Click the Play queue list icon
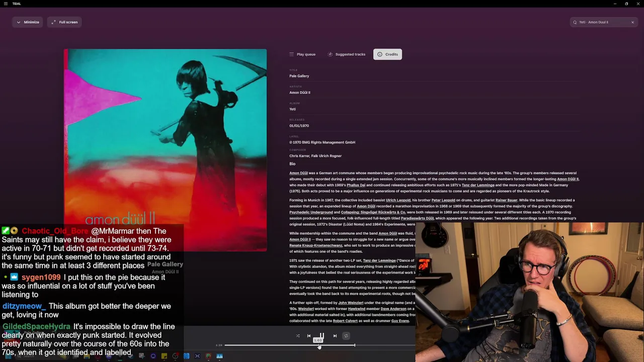The image size is (644, 362). pyautogui.click(x=291, y=54)
